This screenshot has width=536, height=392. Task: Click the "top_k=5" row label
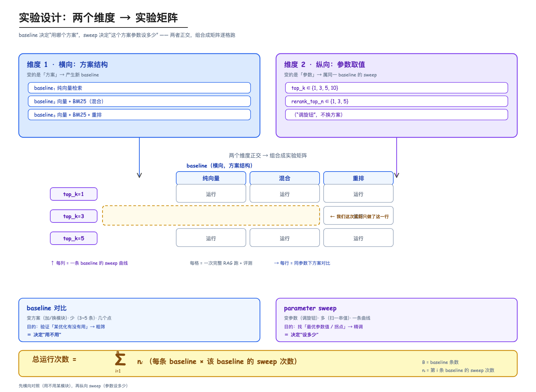click(x=74, y=238)
